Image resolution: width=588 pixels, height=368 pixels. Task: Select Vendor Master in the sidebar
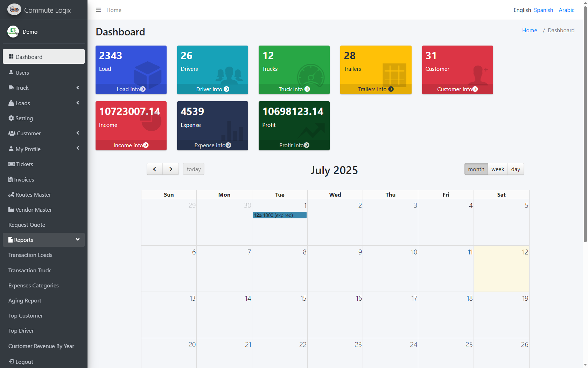(33, 210)
